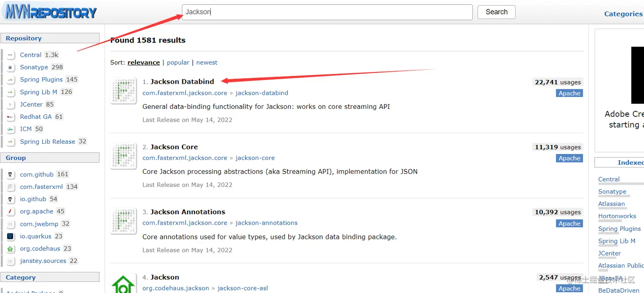
Task: Filter by com.fasterxml group link
Action: tap(41, 187)
